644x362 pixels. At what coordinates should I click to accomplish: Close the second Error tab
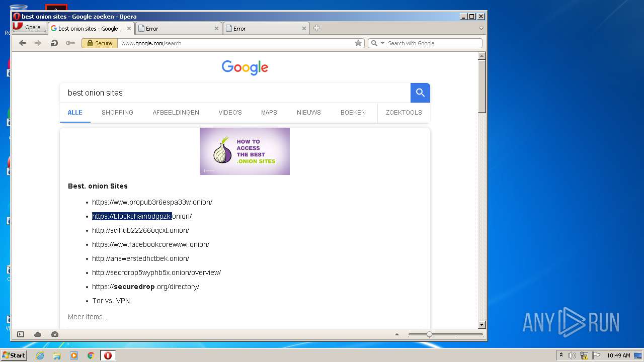[304, 29]
